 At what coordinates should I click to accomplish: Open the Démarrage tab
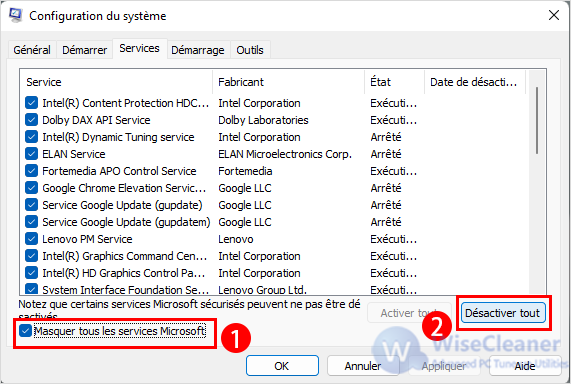click(198, 50)
